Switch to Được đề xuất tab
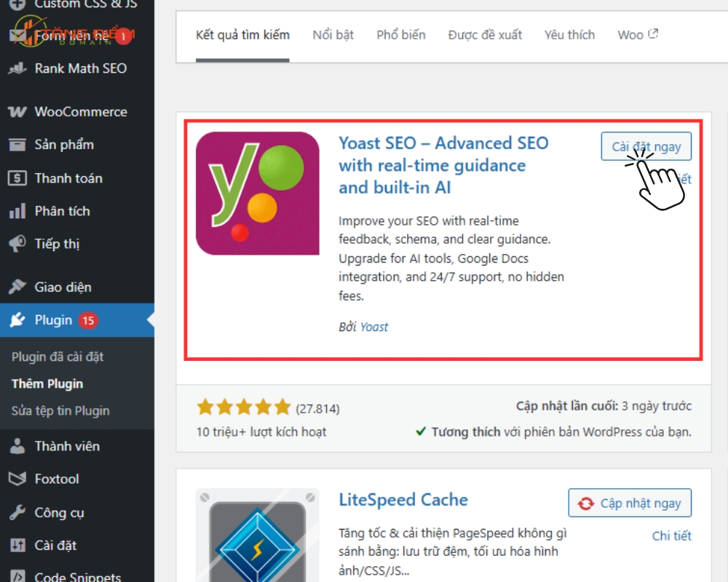The image size is (728, 582). tap(485, 35)
